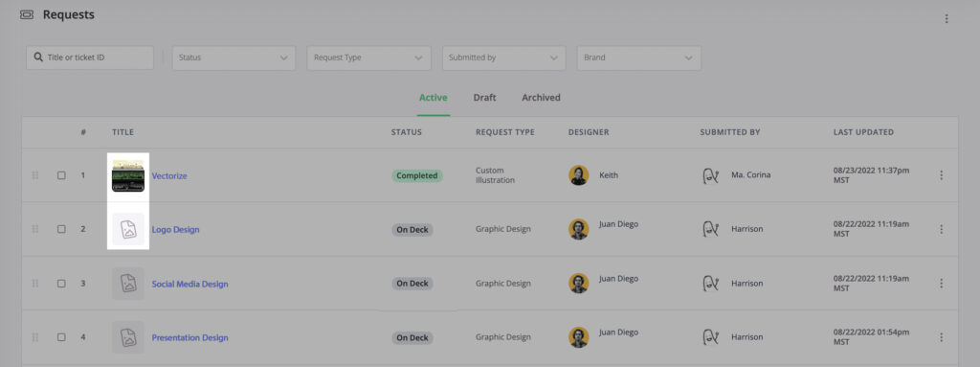Click the DESIGNER column header
This screenshot has width=980, height=367.
click(x=589, y=132)
